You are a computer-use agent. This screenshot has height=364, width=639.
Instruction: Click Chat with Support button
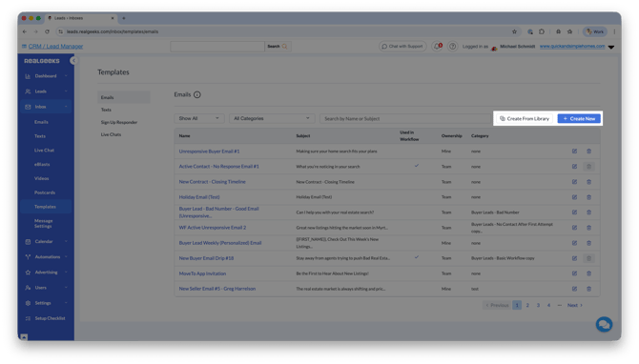coord(402,47)
